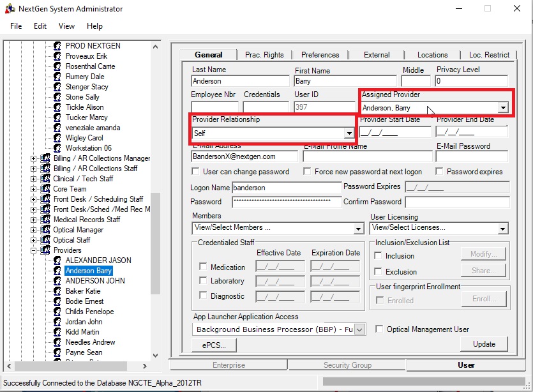Click the group icon for Providers

(x=45, y=250)
